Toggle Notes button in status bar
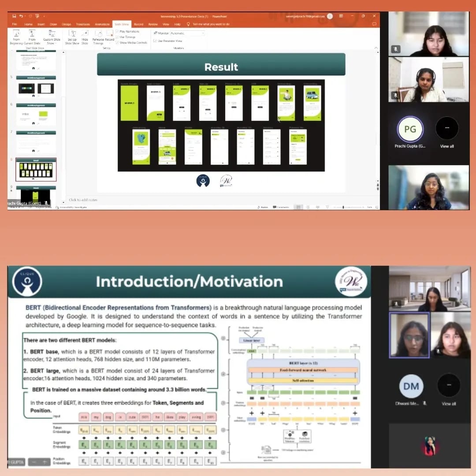 click(263, 207)
